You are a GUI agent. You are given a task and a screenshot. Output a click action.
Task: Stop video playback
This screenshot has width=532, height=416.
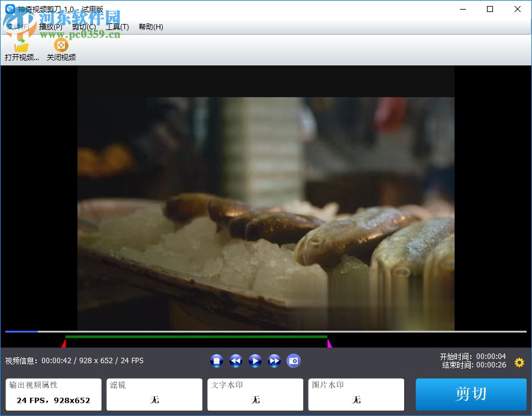[217, 361]
